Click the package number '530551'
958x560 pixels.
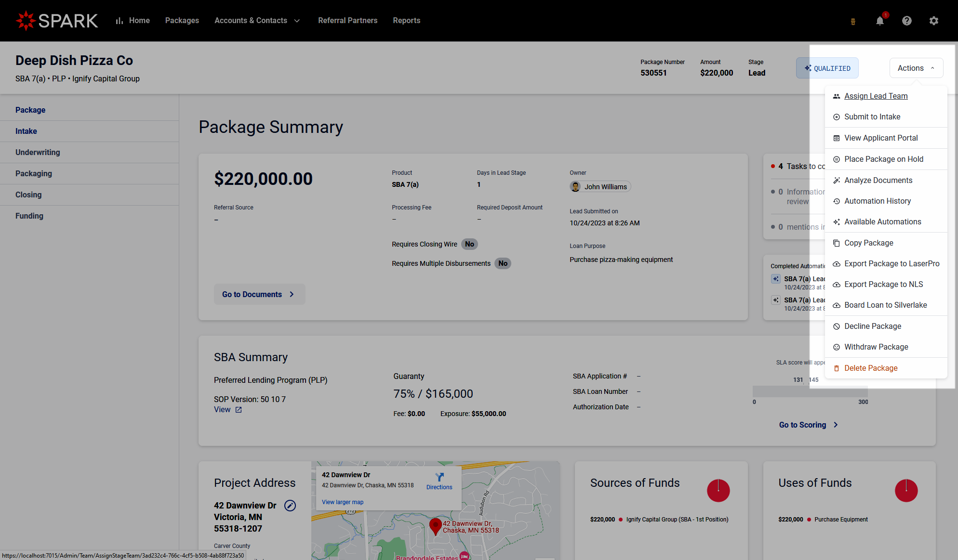coord(653,73)
